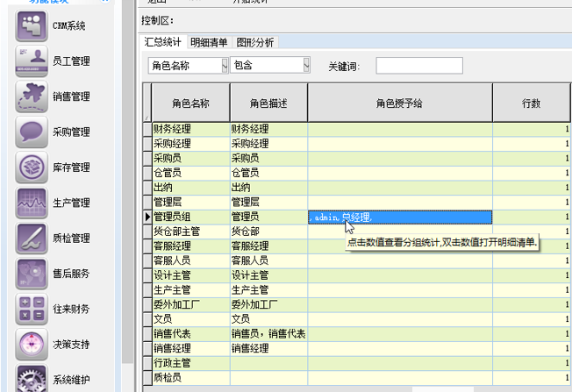The height and width of the screenshot is (392, 572).
Task: Click the 关键词 search input field
Action: (x=419, y=66)
